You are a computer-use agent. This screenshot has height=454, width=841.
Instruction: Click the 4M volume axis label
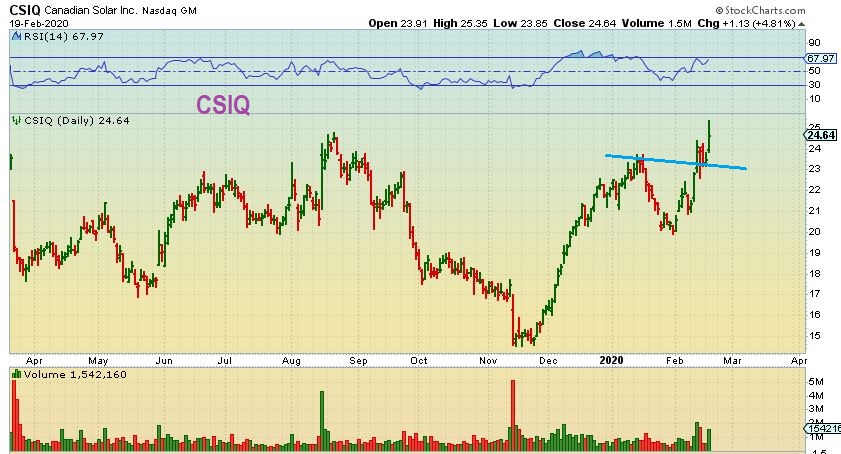coord(816,396)
